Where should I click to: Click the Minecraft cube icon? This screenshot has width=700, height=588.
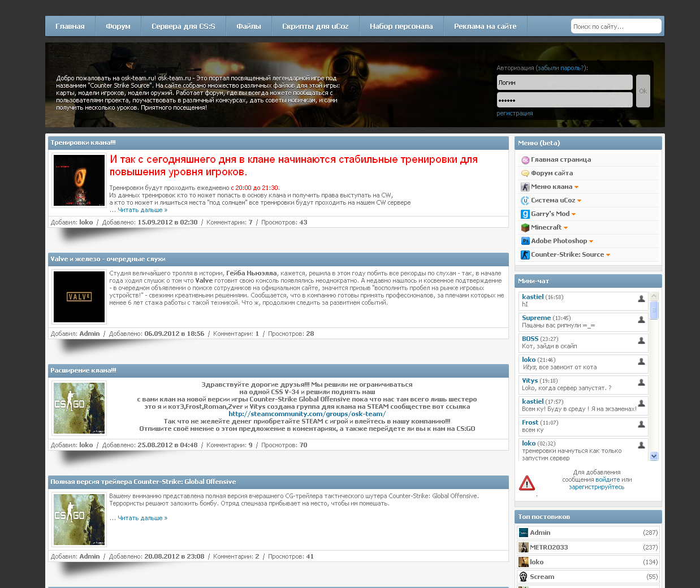[525, 228]
